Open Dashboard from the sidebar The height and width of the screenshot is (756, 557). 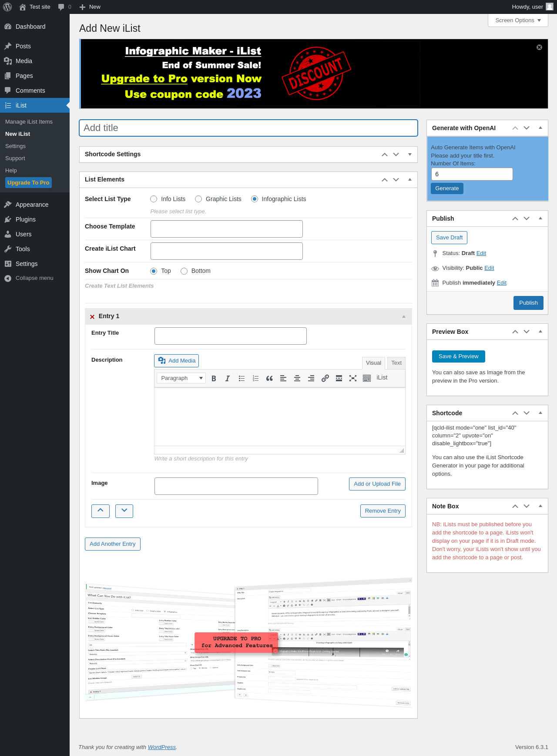[x=35, y=27]
